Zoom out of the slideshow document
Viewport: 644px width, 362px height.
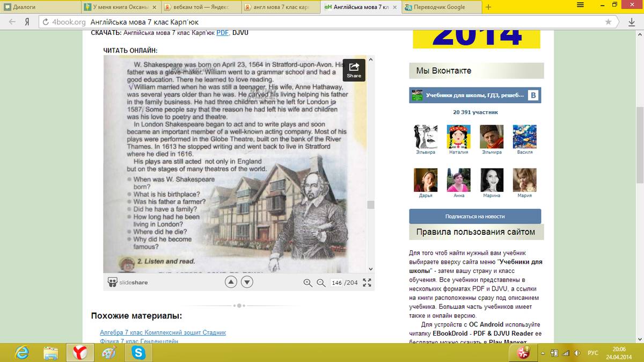(x=321, y=283)
